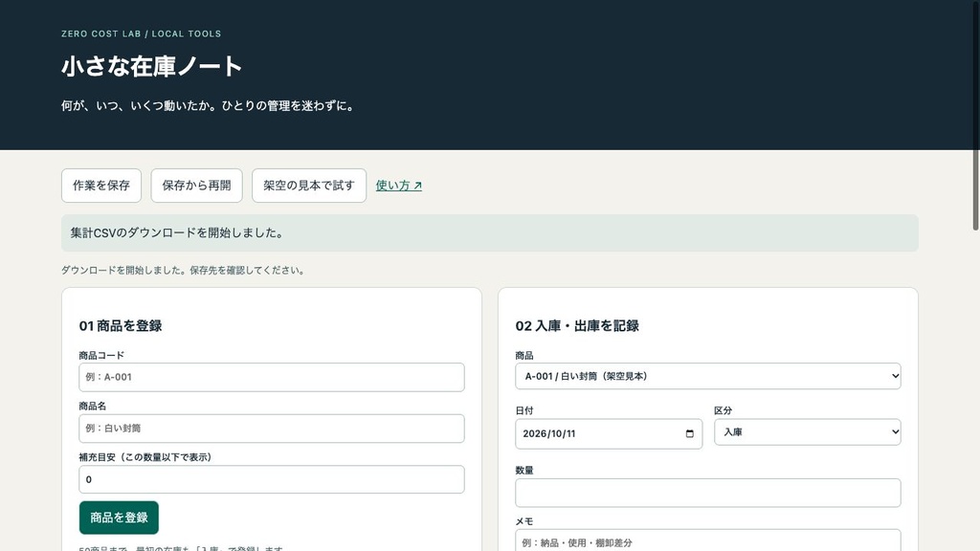
Task: Click the 作業を保存 button
Action: pos(101,186)
